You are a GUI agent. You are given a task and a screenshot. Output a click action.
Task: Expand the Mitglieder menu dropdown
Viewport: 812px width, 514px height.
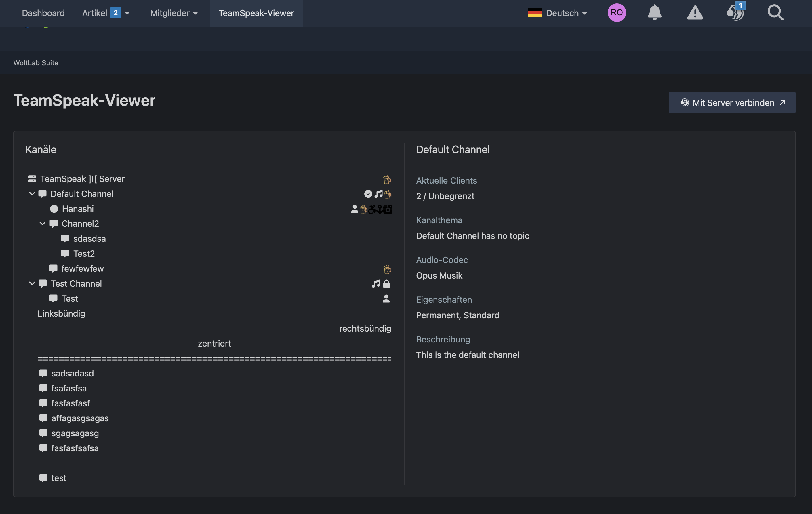(174, 13)
